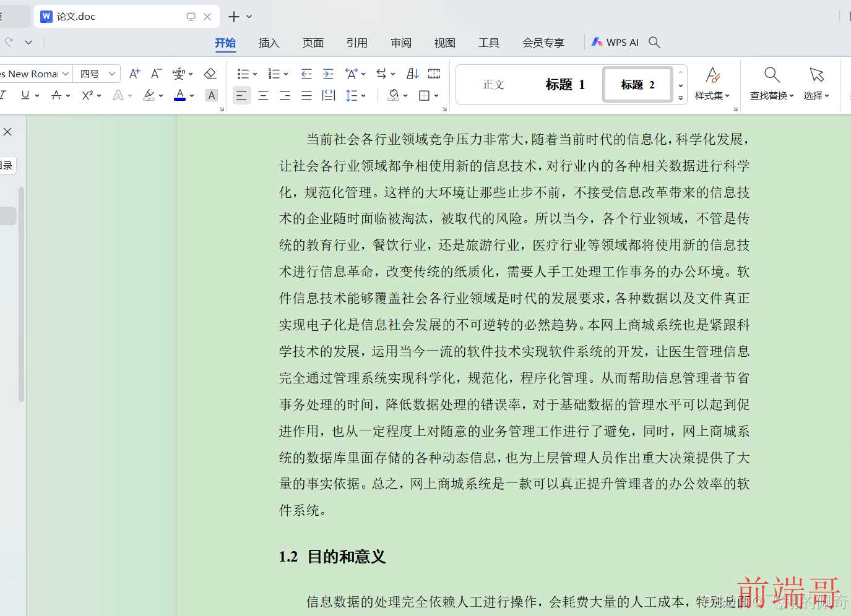851x616 pixels.
Task: Expand the styles gallery list
Action: (x=681, y=98)
